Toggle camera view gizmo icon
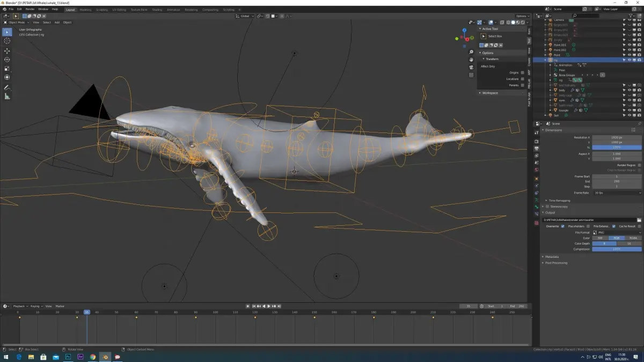 tap(471, 67)
